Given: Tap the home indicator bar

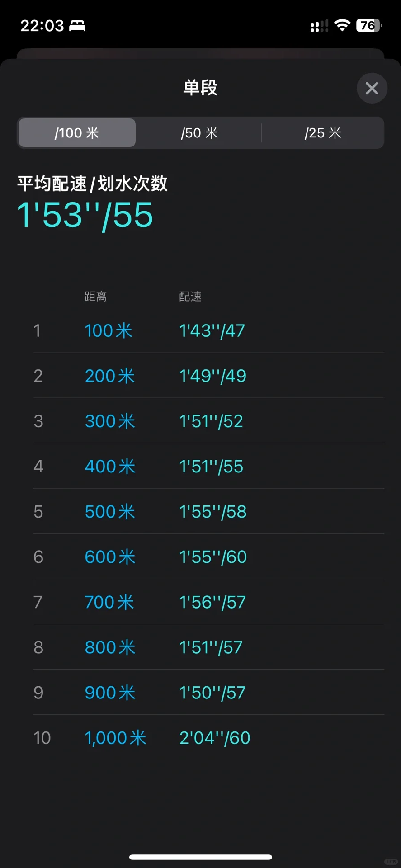Looking at the screenshot, I should pos(201,857).
